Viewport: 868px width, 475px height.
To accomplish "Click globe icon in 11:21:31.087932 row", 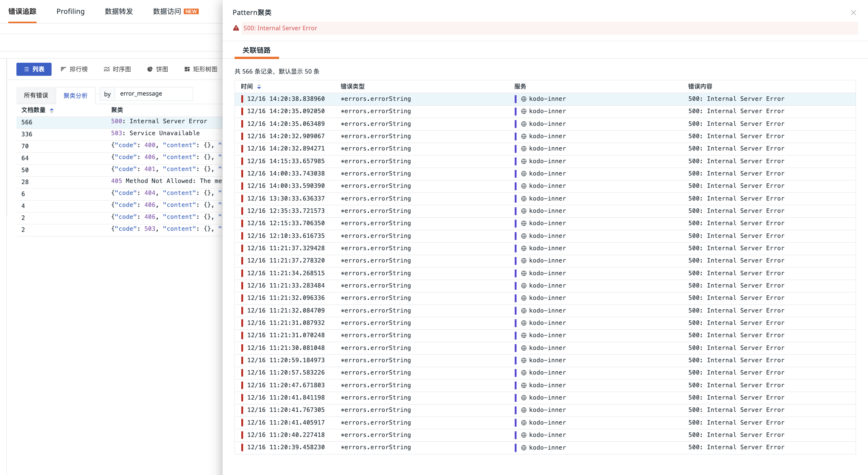I will click(524, 323).
